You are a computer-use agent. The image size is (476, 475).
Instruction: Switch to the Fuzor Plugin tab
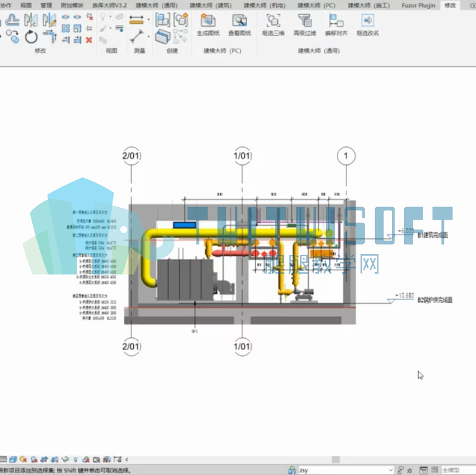418,5
